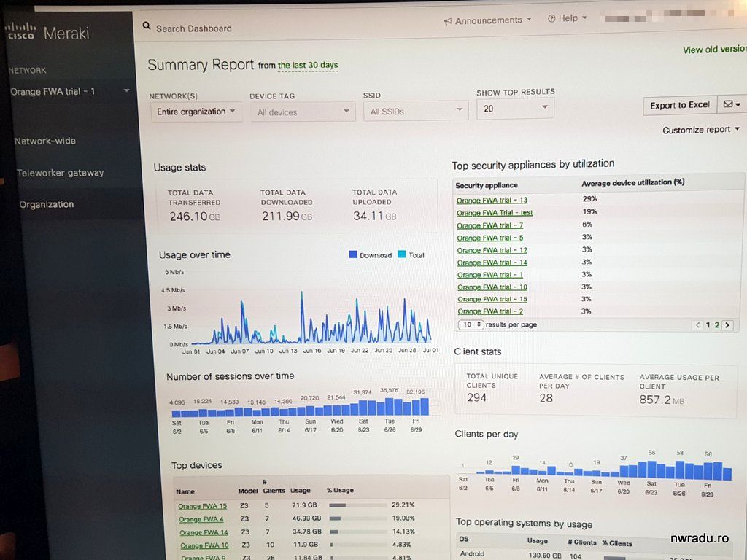Image resolution: width=747 pixels, height=560 pixels.
Task: Go to previous results page arrow
Action: (697, 325)
